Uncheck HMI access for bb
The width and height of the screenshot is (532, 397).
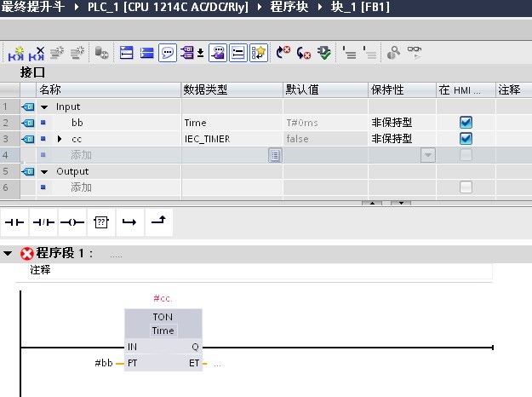coord(466,123)
